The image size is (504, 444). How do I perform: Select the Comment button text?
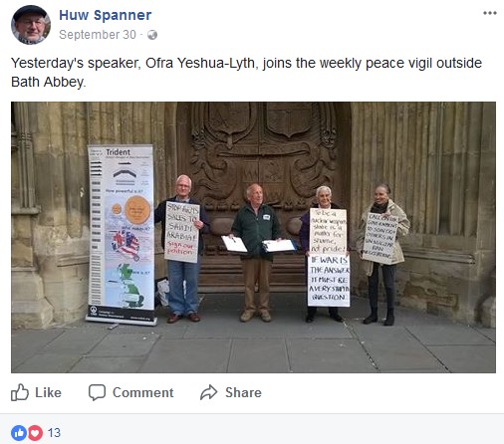tap(142, 392)
